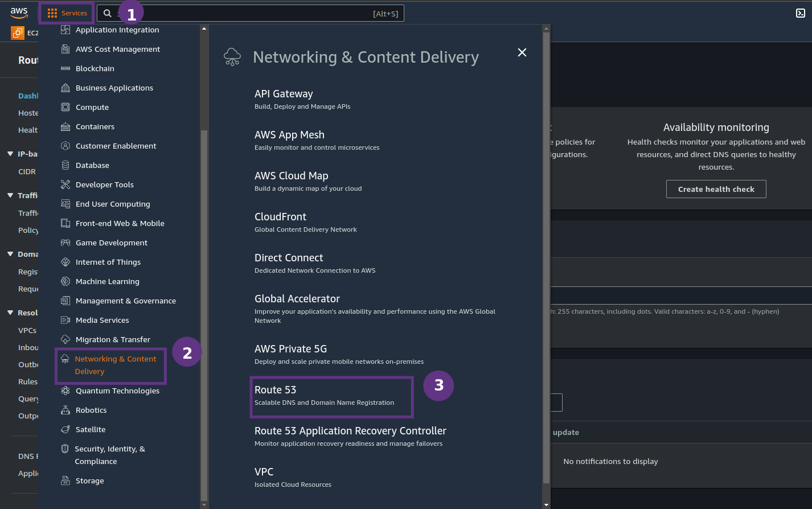Open the Services menu
This screenshot has width=812, height=509.
pos(66,13)
